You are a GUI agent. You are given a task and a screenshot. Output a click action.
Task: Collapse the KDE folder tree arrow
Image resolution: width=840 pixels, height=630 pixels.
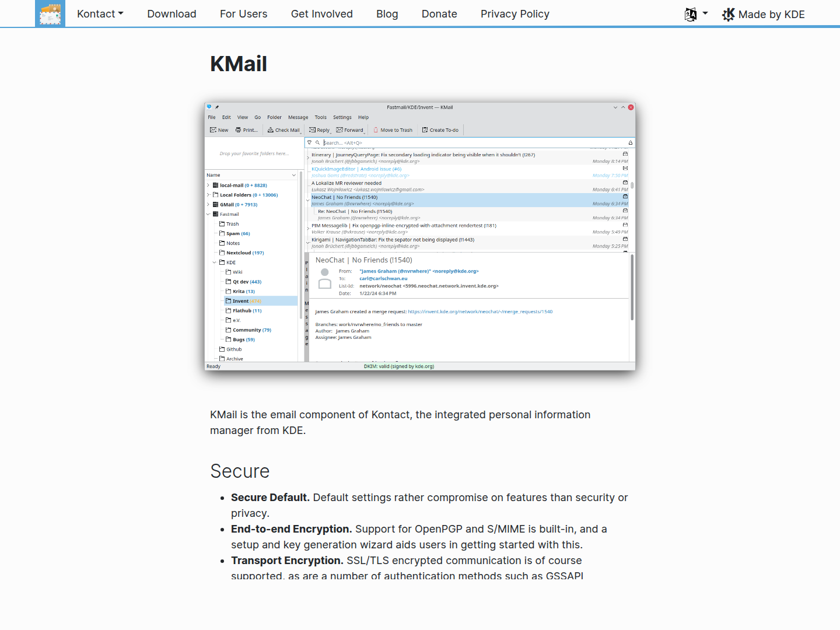[215, 262]
